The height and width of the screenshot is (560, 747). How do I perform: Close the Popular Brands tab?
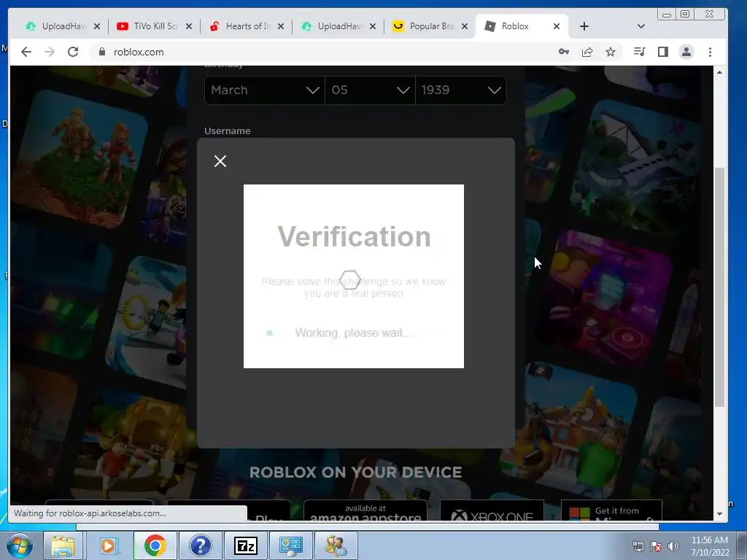pos(465,26)
